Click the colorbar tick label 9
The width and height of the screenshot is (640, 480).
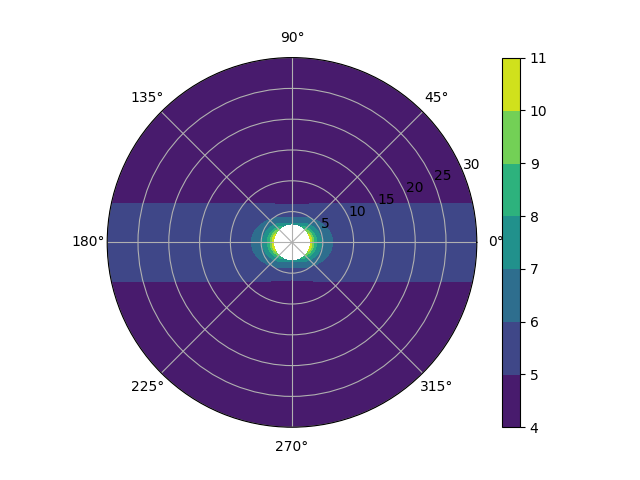click(x=535, y=164)
